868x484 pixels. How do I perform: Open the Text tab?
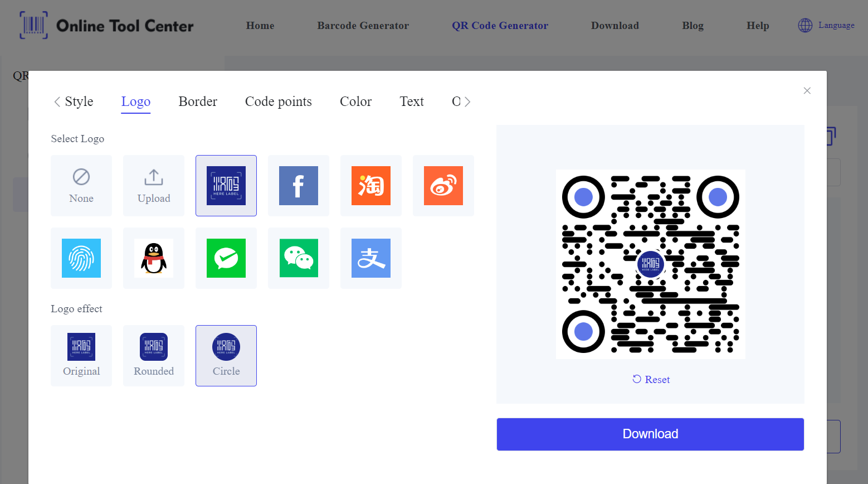tap(412, 101)
